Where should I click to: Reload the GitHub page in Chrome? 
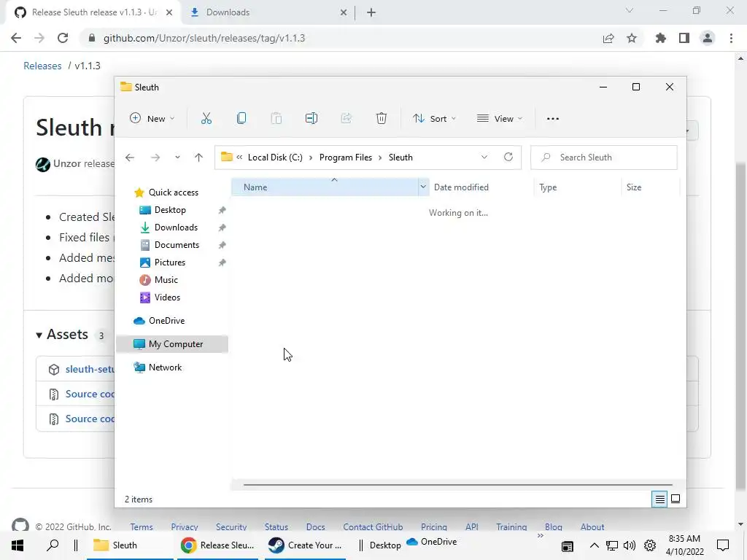click(x=63, y=38)
